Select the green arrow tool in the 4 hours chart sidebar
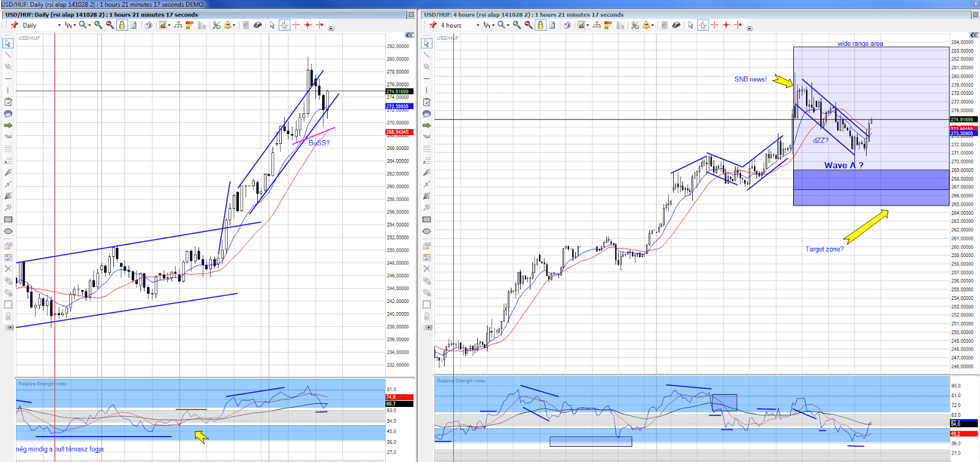The image size is (980, 462). click(427, 125)
